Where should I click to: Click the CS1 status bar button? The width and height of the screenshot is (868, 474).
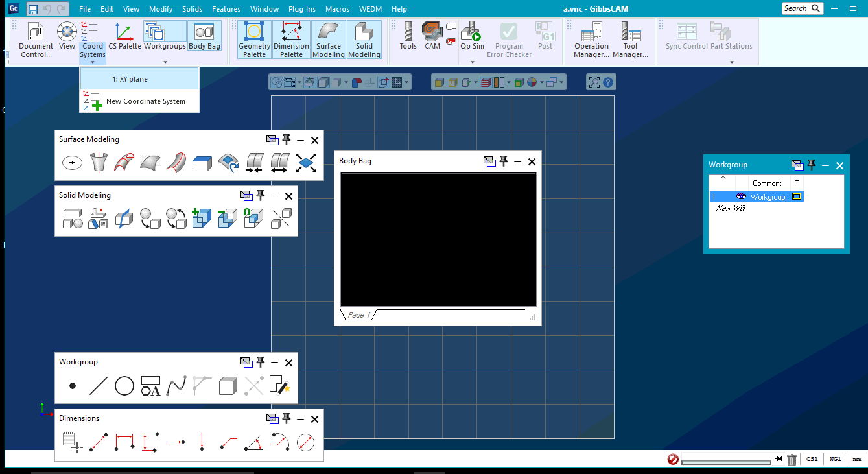(x=812, y=459)
